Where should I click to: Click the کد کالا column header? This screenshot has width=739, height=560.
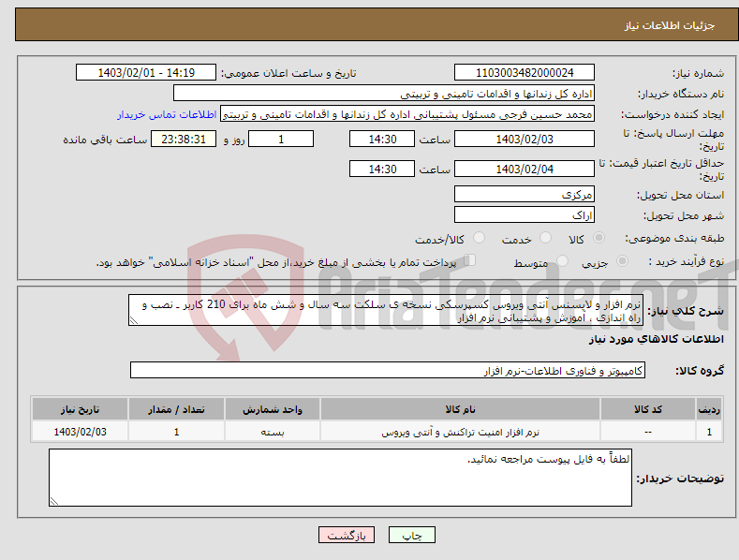point(648,409)
